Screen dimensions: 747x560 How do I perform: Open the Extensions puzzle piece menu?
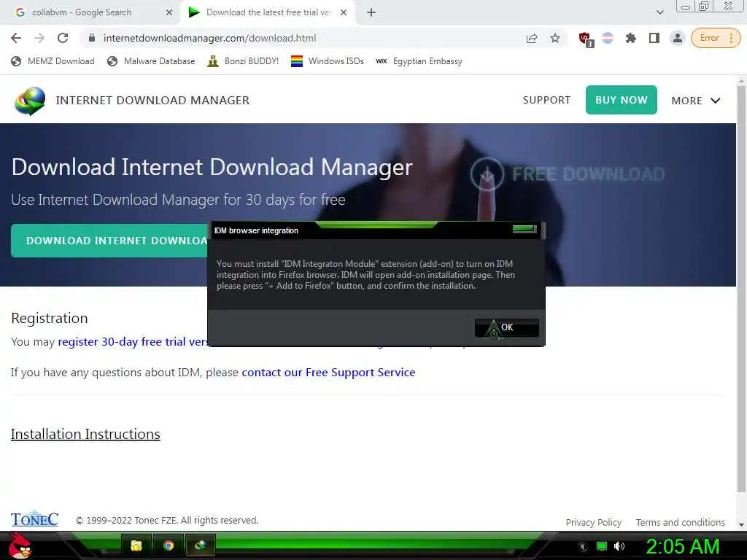click(631, 38)
